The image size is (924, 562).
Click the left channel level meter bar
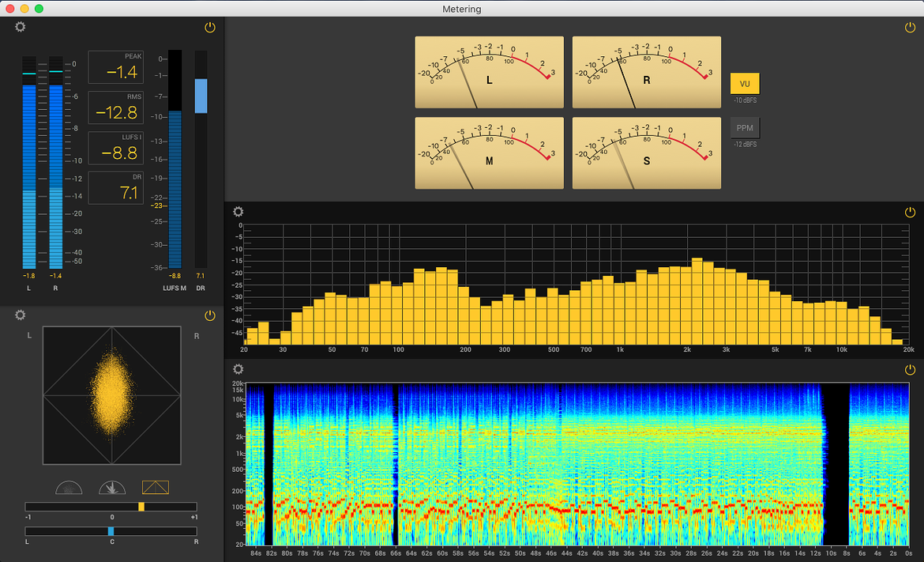(x=29, y=163)
